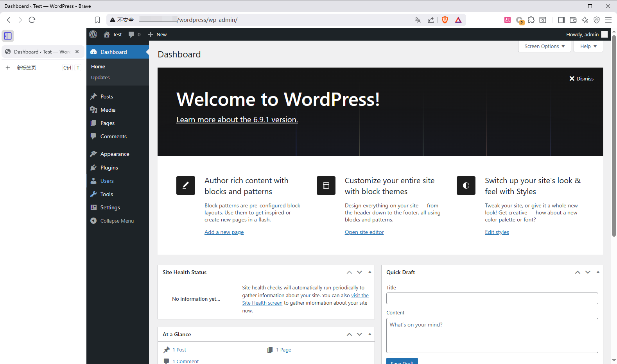Bookmark this page with the bookmark icon
Image resolution: width=617 pixels, height=364 pixels.
[97, 20]
